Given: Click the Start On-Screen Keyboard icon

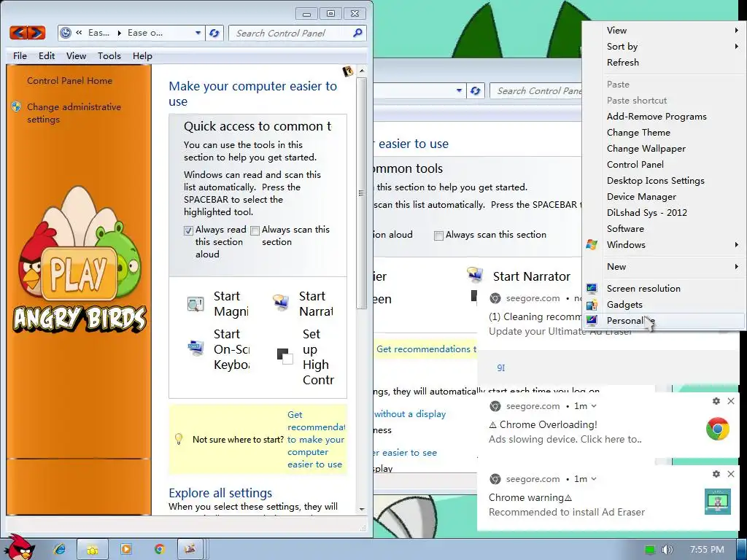Looking at the screenshot, I should tap(196, 349).
